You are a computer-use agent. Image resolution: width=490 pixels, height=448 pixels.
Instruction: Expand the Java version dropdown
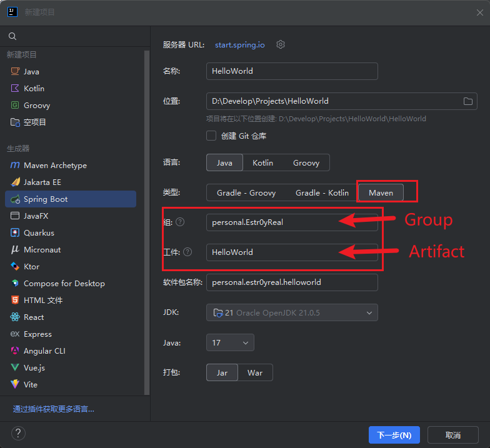[x=230, y=342]
